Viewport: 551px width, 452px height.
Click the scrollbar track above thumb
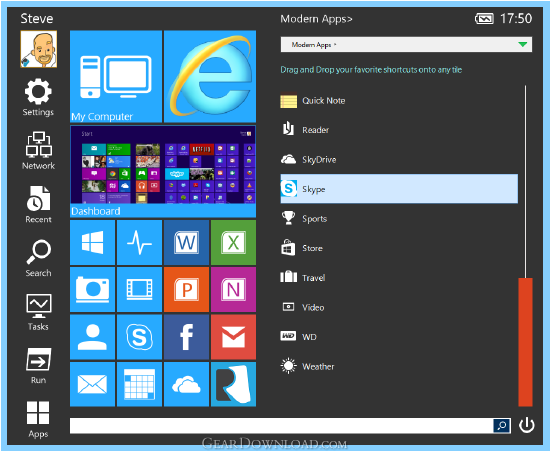[525, 181]
